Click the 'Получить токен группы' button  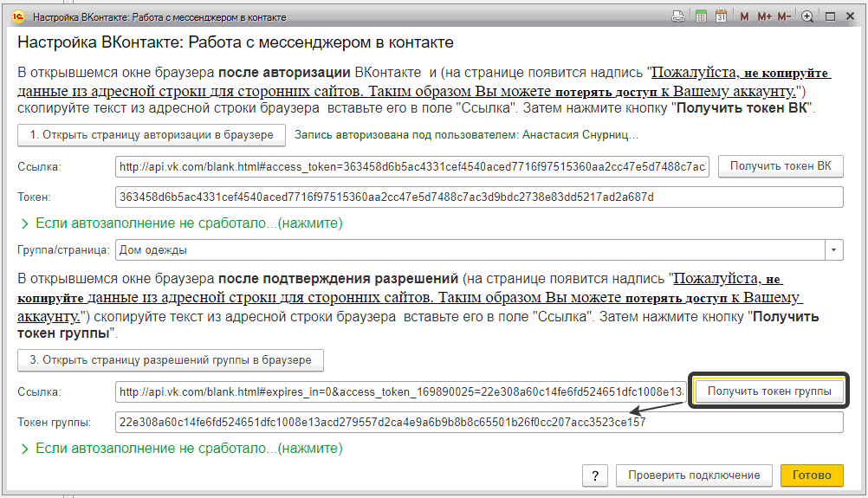[769, 391]
